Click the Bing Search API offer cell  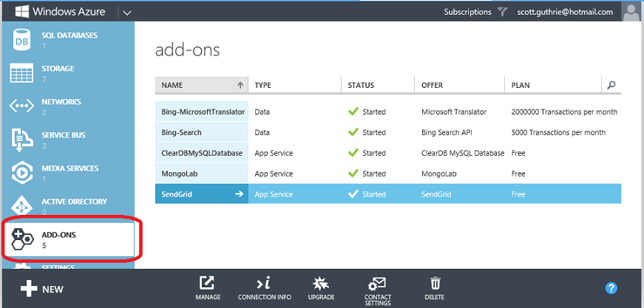point(447,132)
